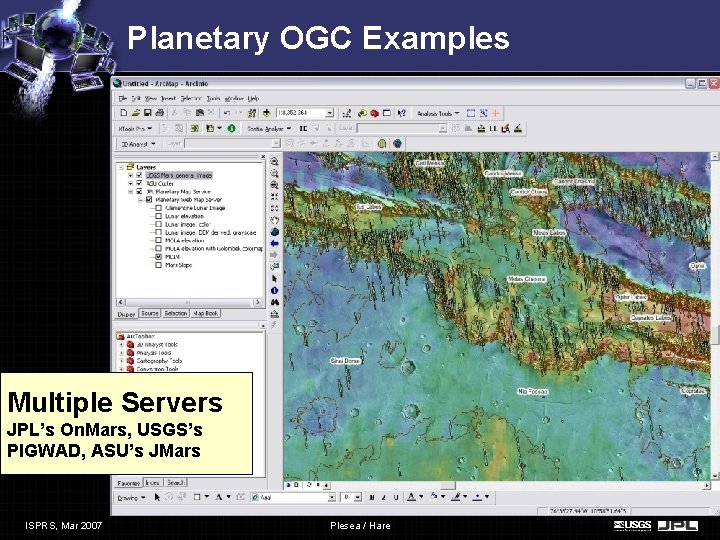Choose the Select Features tool icon

tap(275, 267)
